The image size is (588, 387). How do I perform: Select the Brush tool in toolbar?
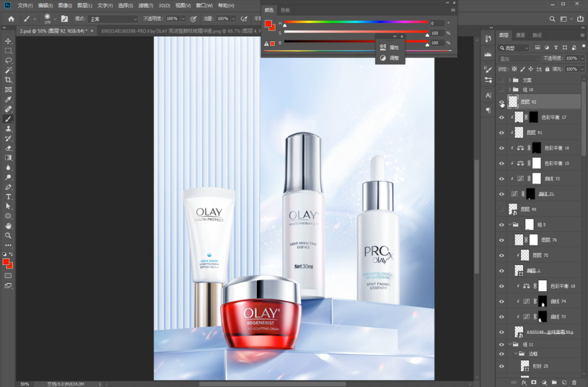[8, 119]
